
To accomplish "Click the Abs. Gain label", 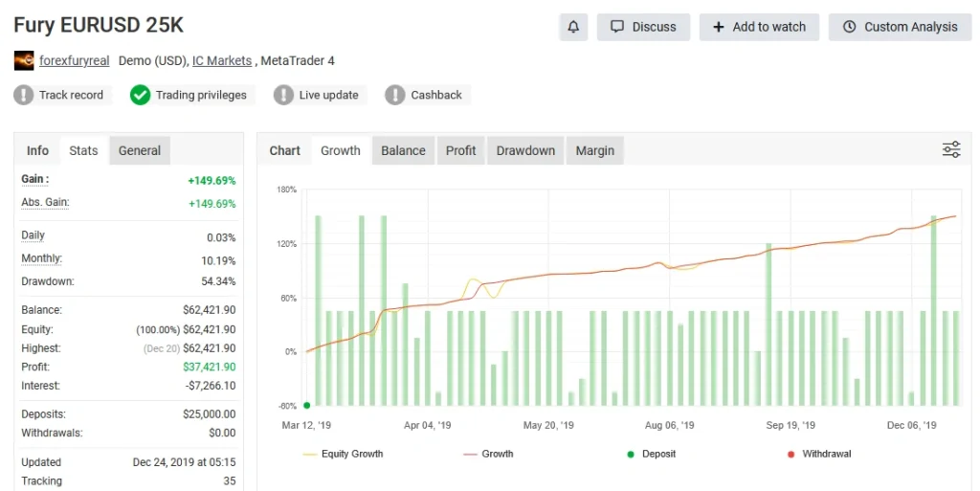I will coord(45,202).
